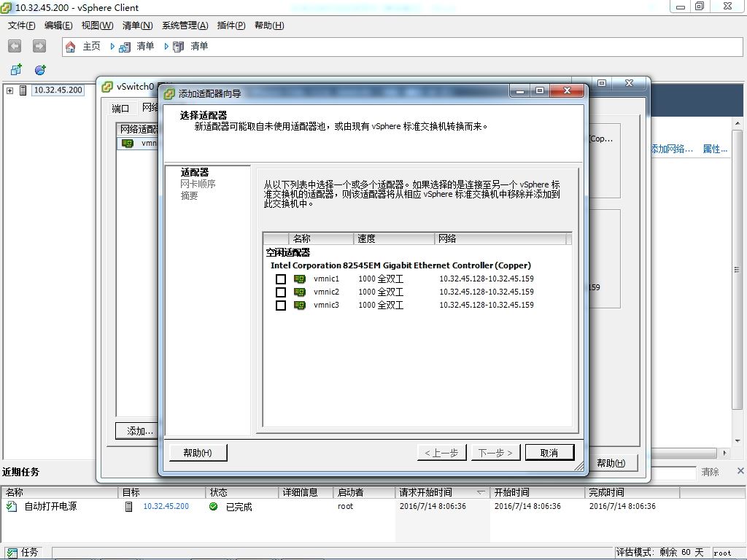Close the recent tasks panel

(740, 471)
